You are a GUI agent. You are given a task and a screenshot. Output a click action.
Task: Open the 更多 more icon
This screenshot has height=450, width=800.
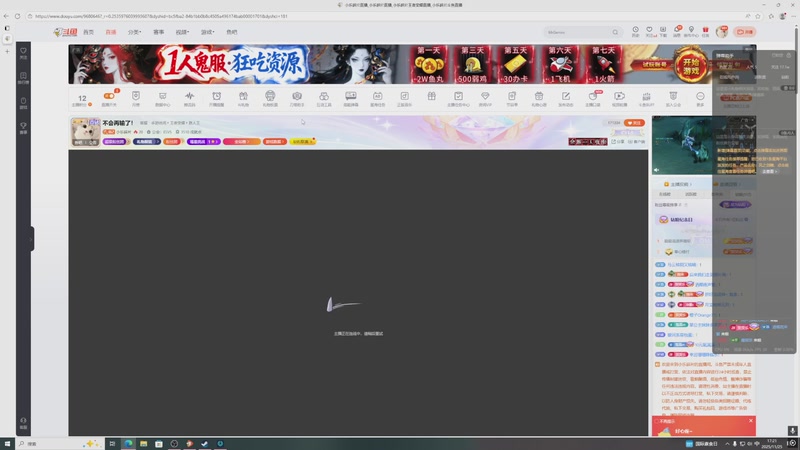pyautogui.click(x=700, y=98)
